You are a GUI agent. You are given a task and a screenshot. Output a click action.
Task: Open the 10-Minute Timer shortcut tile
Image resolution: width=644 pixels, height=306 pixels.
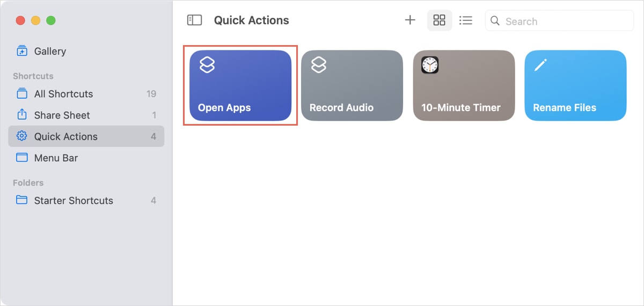(x=464, y=85)
